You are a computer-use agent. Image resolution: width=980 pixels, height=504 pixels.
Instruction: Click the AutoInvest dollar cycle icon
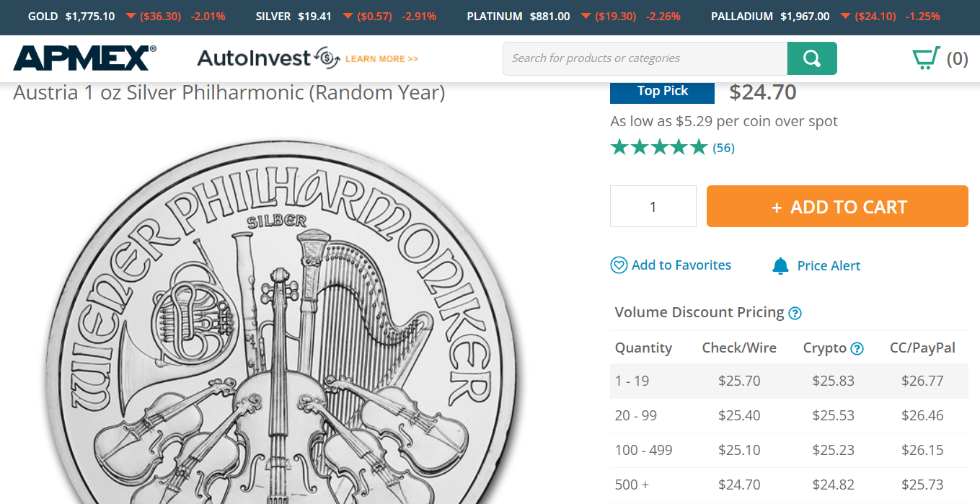(327, 58)
